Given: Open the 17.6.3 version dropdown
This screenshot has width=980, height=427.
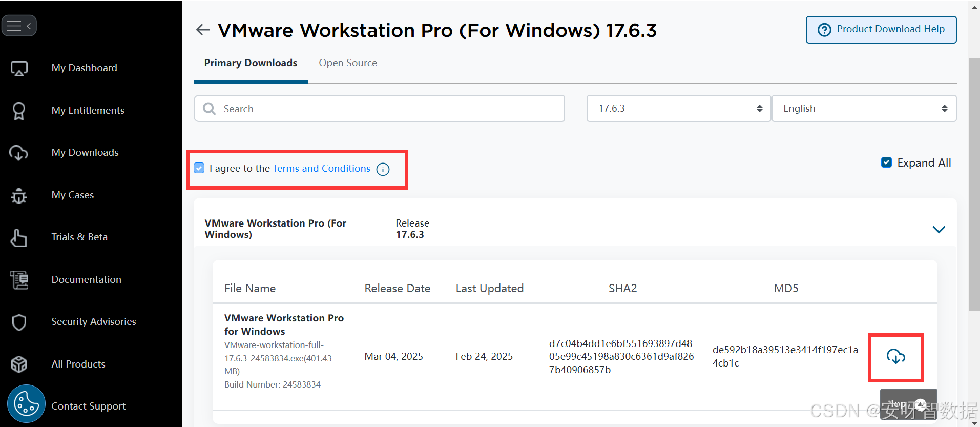Looking at the screenshot, I should pos(679,109).
